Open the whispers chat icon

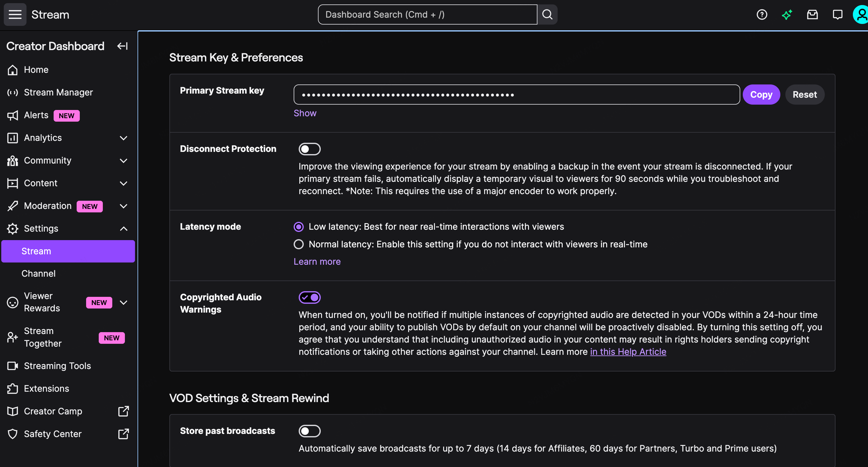pos(837,14)
